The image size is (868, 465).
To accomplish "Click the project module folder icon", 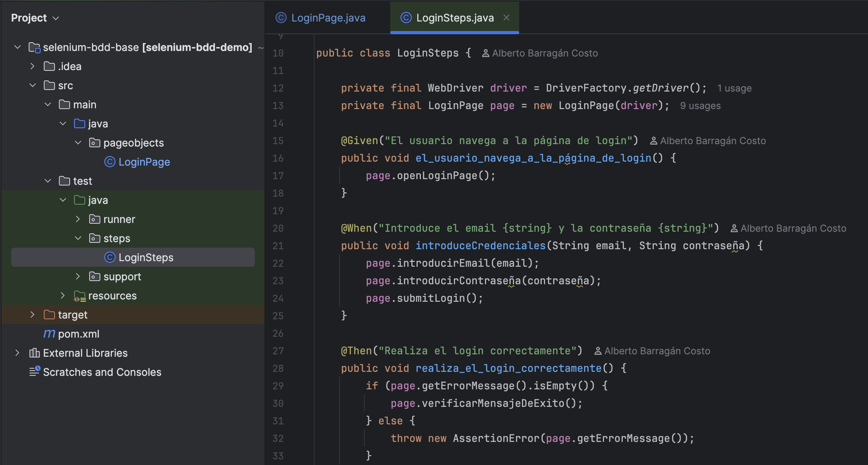I will tap(35, 48).
